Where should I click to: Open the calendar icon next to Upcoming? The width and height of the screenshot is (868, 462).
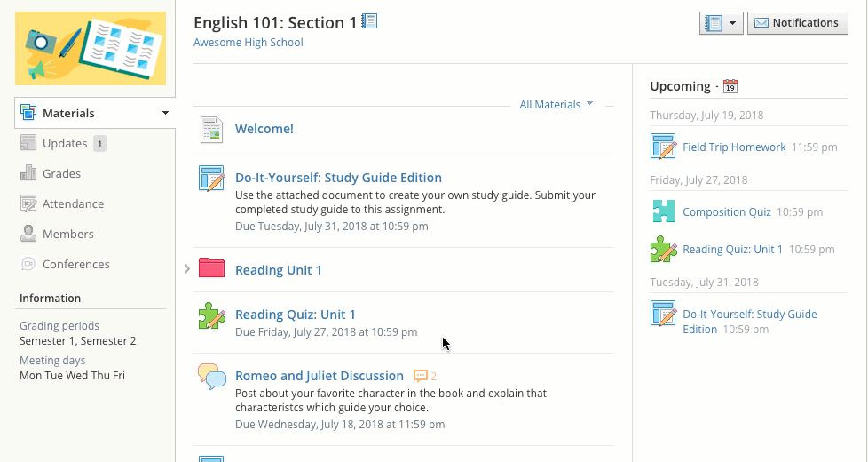[x=730, y=86]
